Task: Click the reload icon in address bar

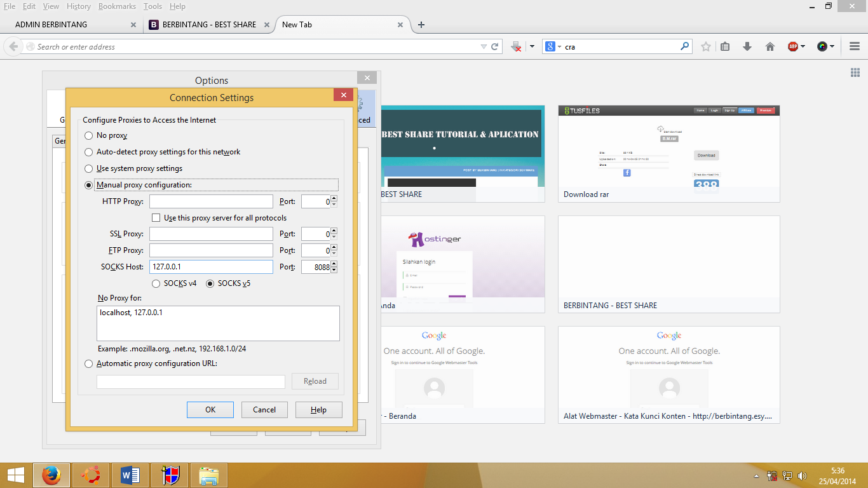Action: 495,46
